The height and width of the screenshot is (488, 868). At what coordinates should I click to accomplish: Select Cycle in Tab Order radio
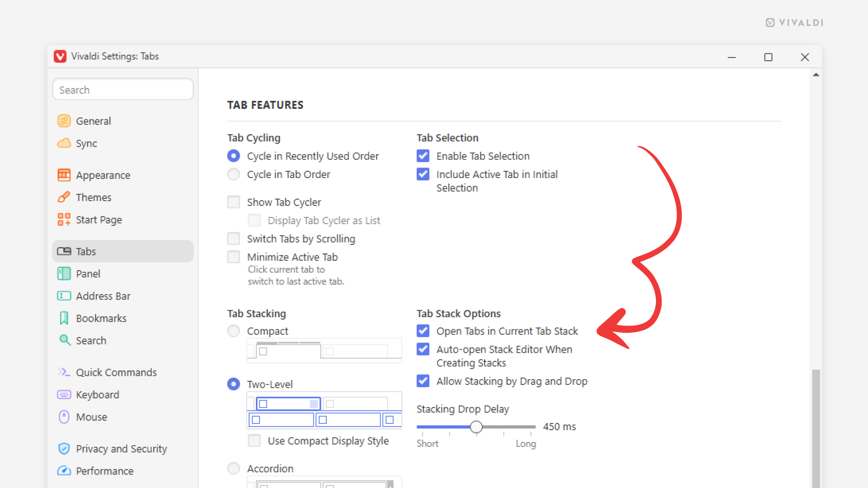(234, 174)
